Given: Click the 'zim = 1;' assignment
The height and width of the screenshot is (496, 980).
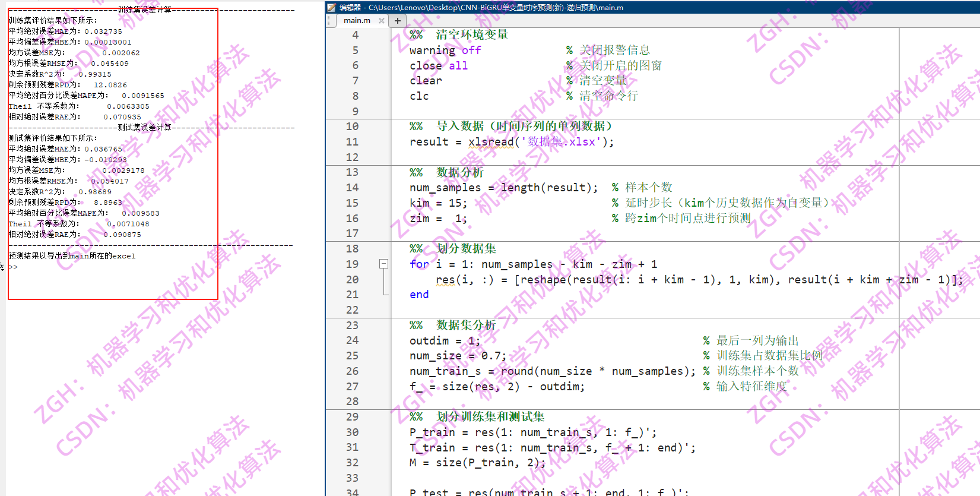Looking at the screenshot, I should click(438, 219).
